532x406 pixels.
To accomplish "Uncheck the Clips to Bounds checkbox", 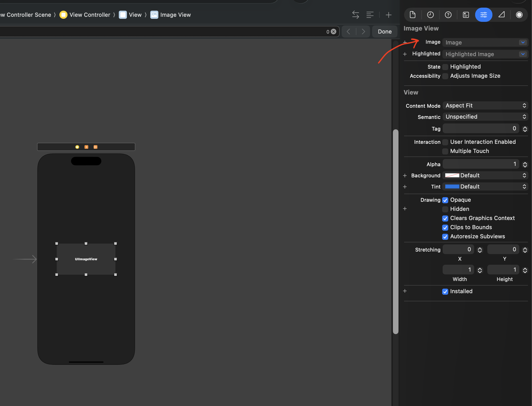I will coord(445,227).
